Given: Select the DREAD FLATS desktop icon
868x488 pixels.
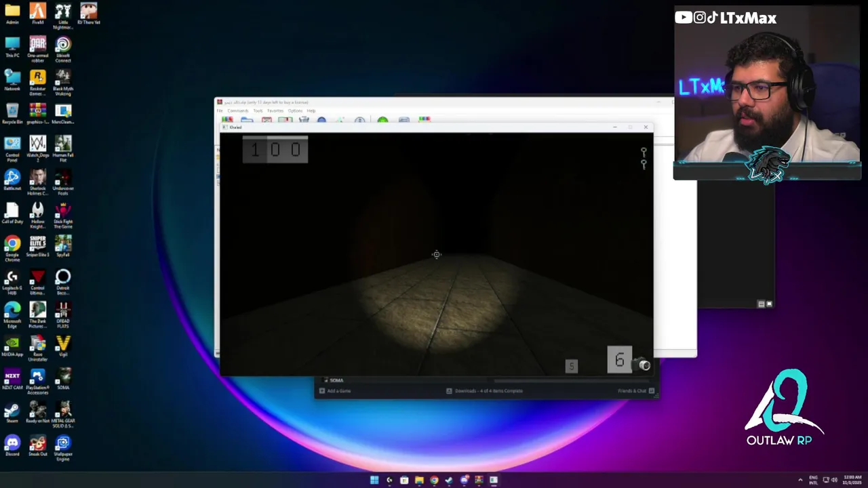Looking at the screenshot, I should tap(63, 313).
